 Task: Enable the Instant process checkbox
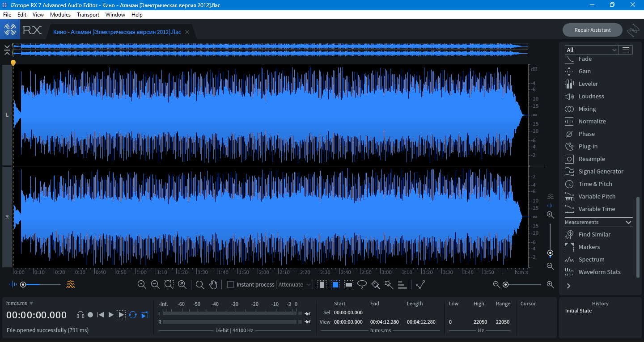tap(231, 285)
